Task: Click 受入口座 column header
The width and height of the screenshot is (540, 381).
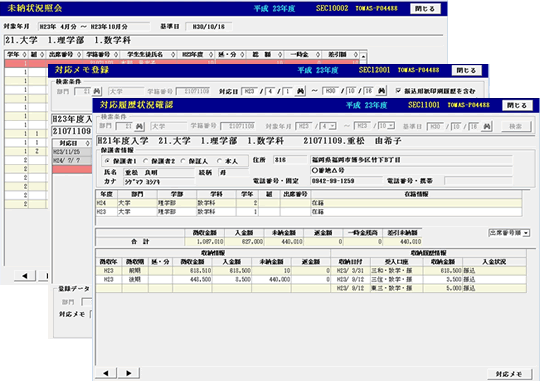Action: [x=396, y=262]
